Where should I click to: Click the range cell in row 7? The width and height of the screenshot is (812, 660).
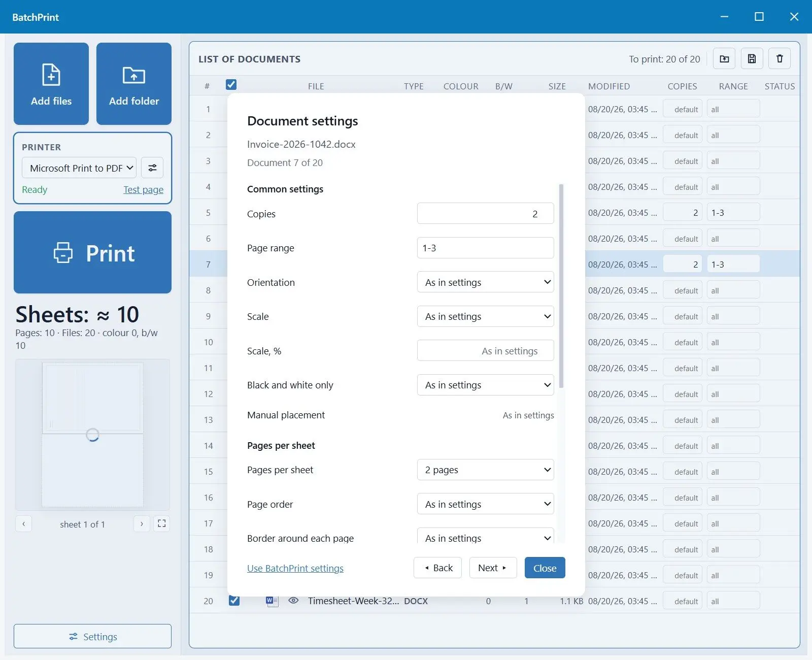[x=733, y=264]
